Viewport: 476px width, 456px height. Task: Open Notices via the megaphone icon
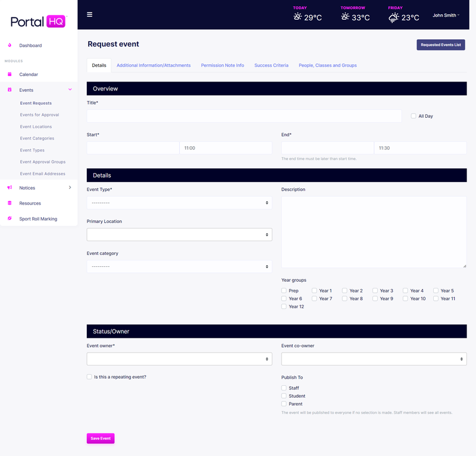(x=9, y=188)
